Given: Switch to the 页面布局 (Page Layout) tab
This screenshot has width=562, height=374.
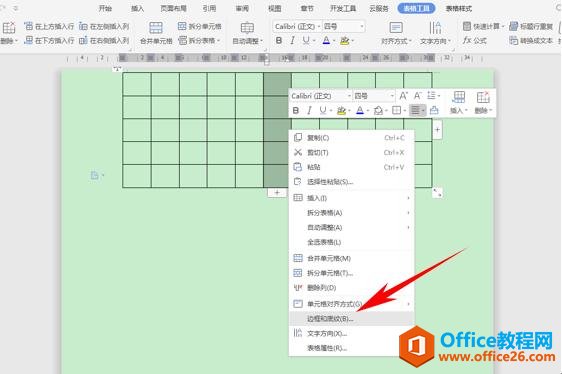Looking at the screenshot, I should (173, 8).
